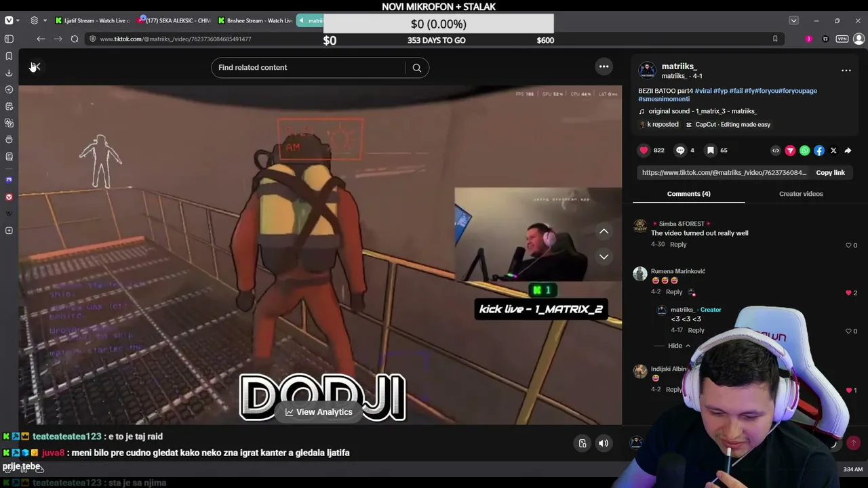Like the Simba &FOREST comment
Image resolution: width=868 pixels, height=488 pixels.
tap(848, 245)
